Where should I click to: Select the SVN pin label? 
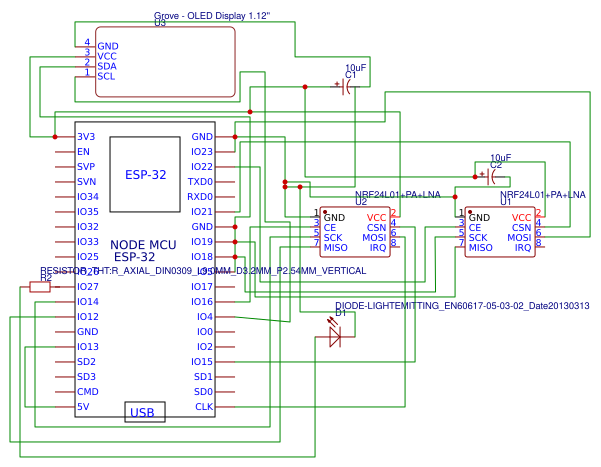86,182
